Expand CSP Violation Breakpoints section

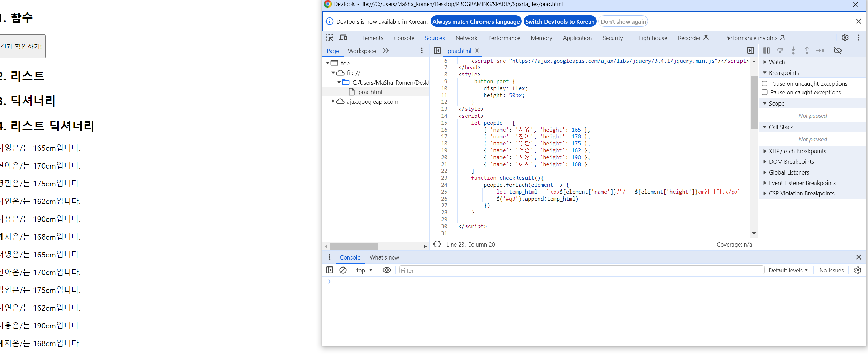pyautogui.click(x=765, y=193)
